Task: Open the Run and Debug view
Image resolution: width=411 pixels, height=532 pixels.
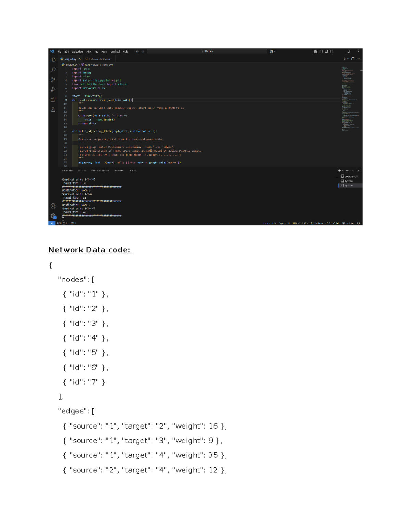Action: tap(53, 90)
